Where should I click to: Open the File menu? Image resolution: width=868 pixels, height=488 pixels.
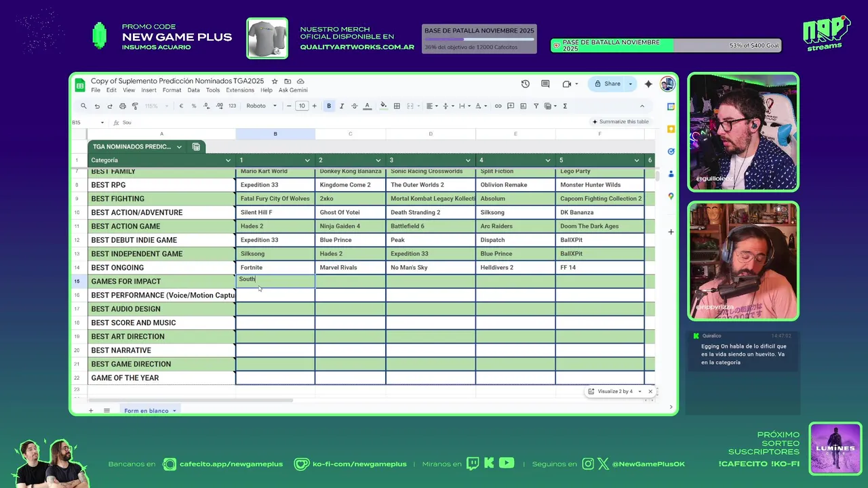pos(96,90)
